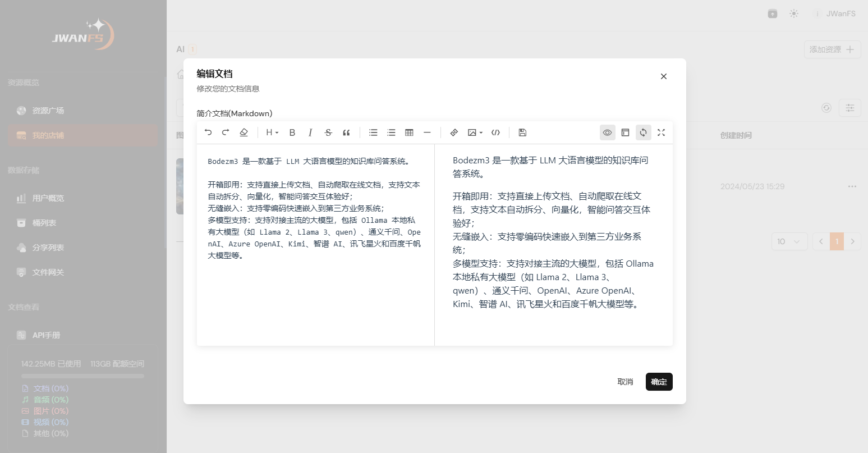Insert a block quote

pos(346,132)
